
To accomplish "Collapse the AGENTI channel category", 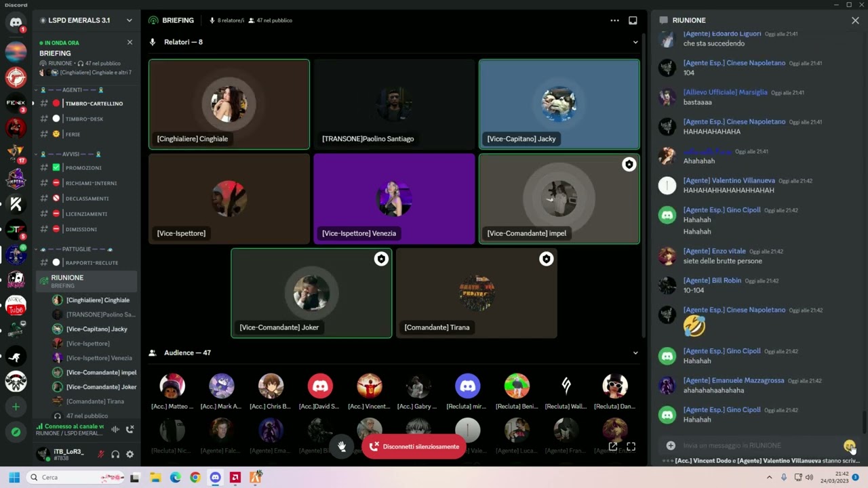I will tap(72, 89).
